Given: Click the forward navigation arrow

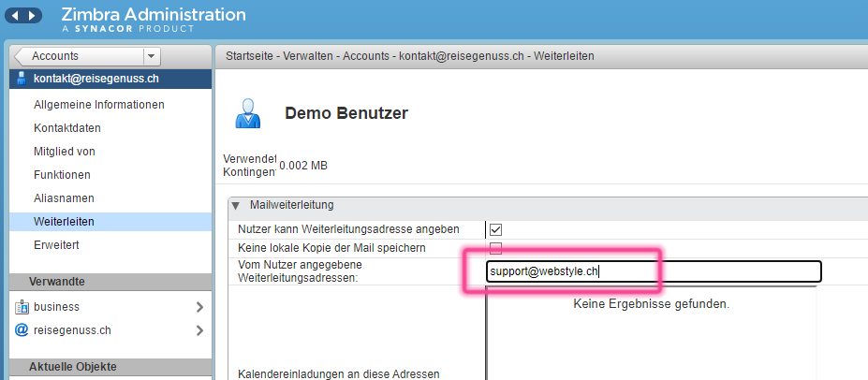Looking at the screenshot, I should pos(34,17).
